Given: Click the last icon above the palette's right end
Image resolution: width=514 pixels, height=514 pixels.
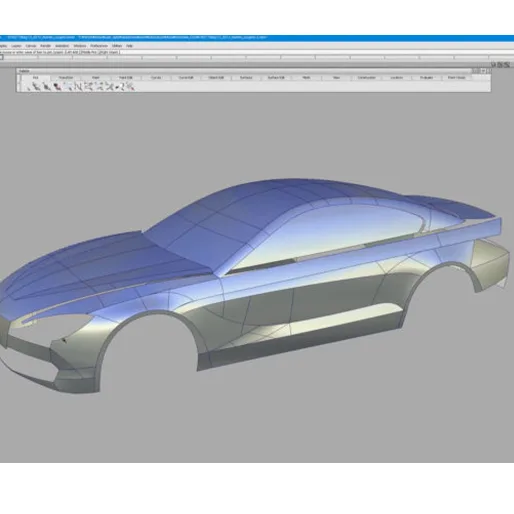Looking at the screenshot, I should tap(507, 65).
